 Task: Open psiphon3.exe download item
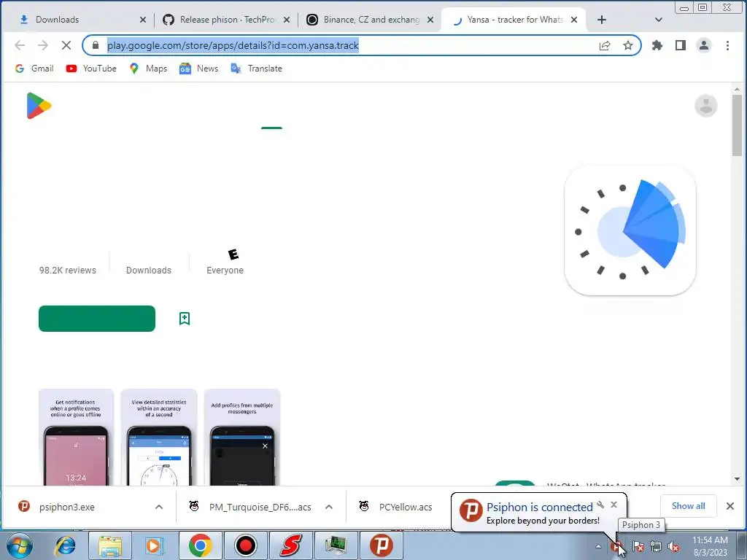tap(66, 507)
